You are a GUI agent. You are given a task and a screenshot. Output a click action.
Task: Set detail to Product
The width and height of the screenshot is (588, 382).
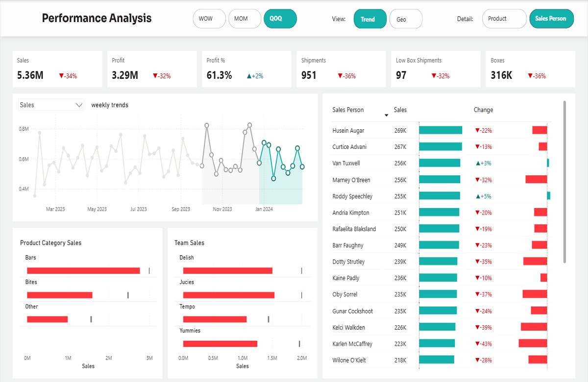coord(504,19)
